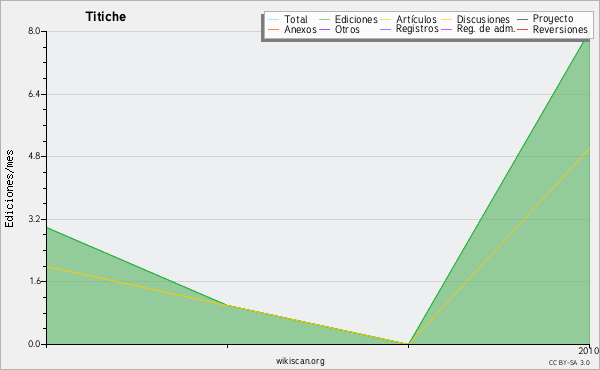Click the 3.2 y-axis value
The image size is (600, 370).
34,219
